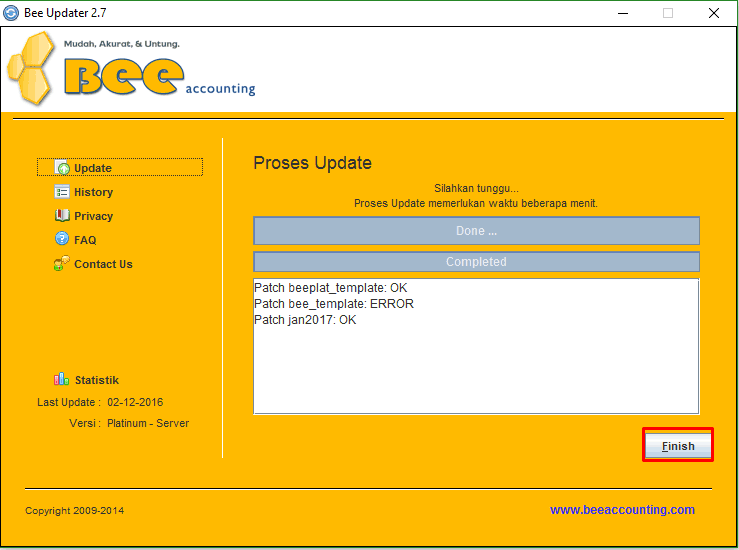Click the 'Silahkan tunggu...' message
Image resolution: width=739 pixels, height=550 pixels.
coord(476,189)
